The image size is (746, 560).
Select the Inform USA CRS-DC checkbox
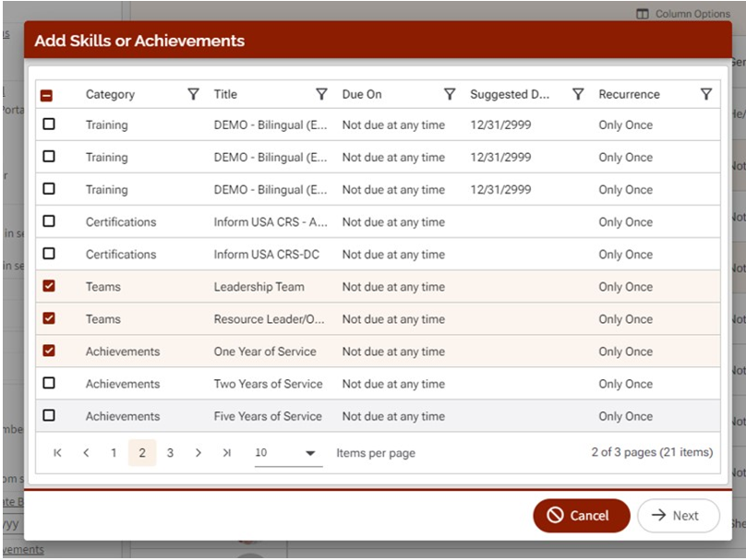click(x=49, y=254)
